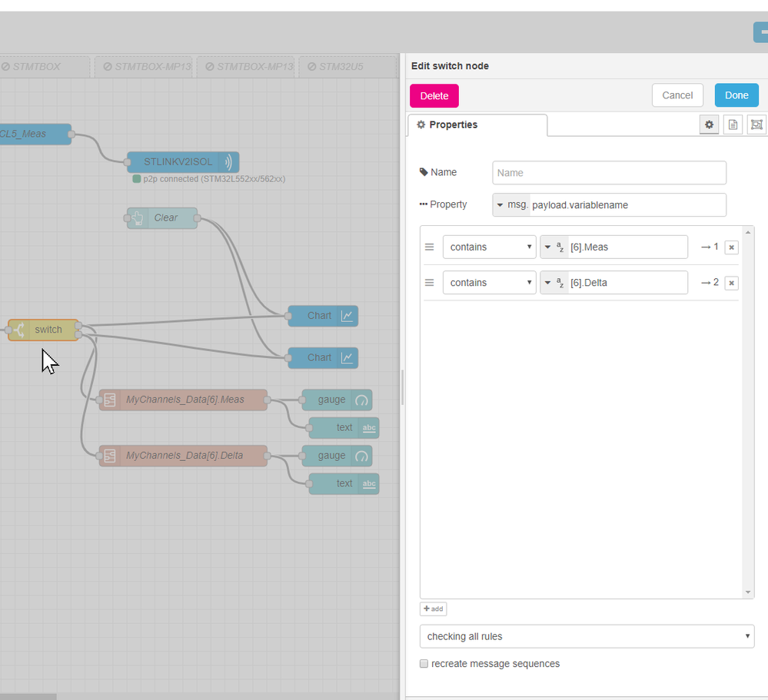
Task: Select gauge icon of Meas gauge node
Action: pyautogui.click(x=361, y=400)
